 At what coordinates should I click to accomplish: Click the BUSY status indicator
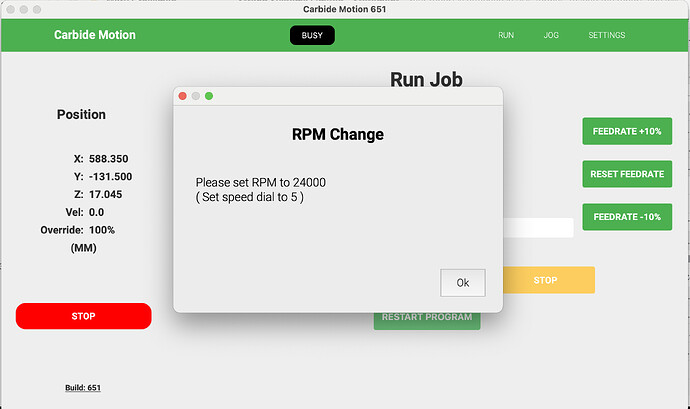312,35
